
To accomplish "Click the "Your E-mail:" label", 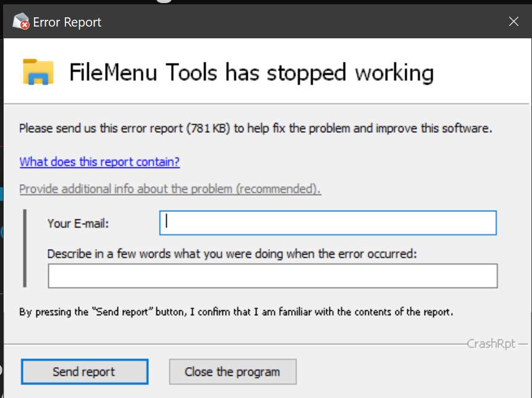I will (78, 224).
